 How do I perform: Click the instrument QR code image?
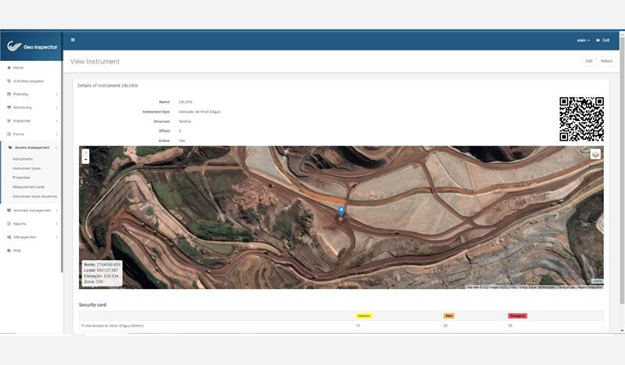[582, 119]
